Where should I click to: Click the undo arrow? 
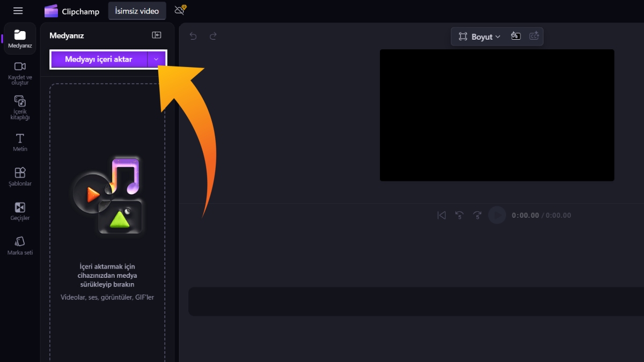click(193, 36)
